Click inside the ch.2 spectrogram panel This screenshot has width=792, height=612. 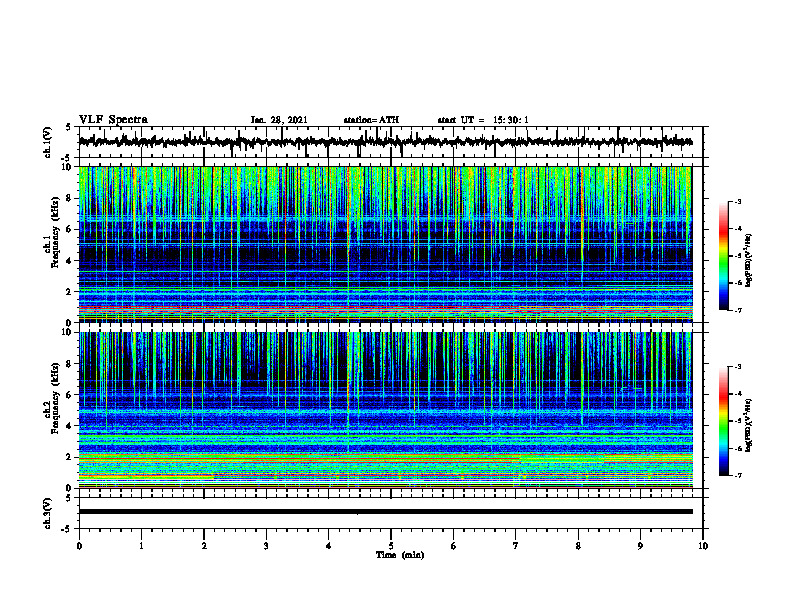(x=385, y=410)
